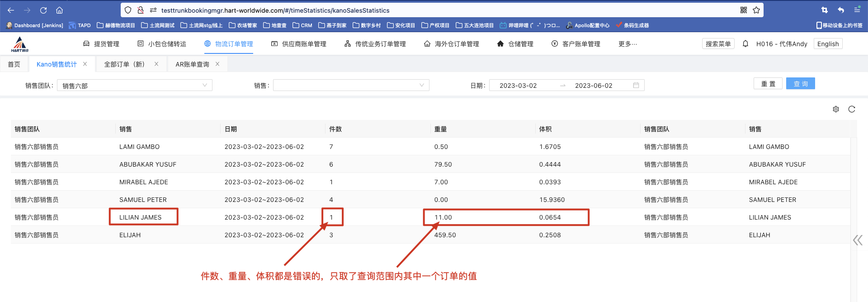Open the 销售 salesperson dropdown
The image size is (868, 302).
tap(351, 86)
